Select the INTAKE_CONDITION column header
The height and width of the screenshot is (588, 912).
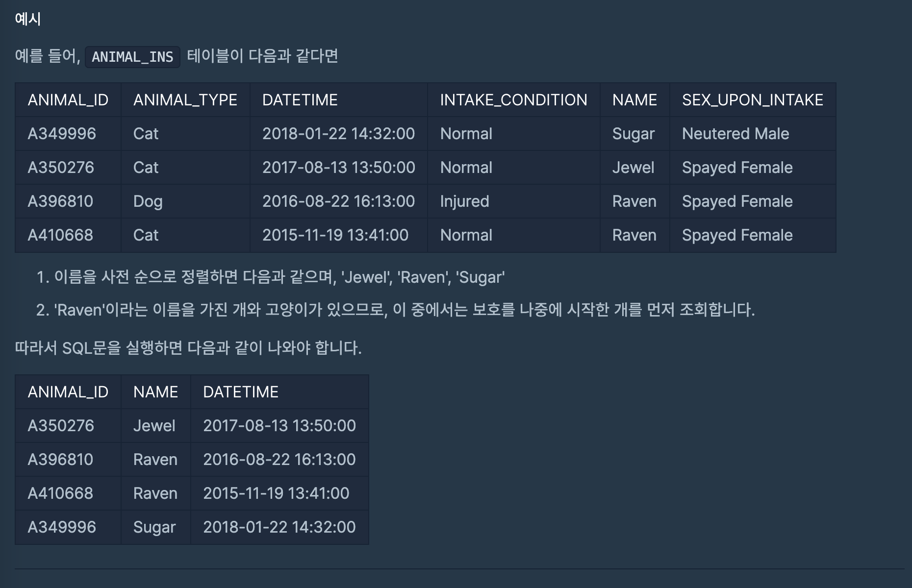click(x=513, y=100)
